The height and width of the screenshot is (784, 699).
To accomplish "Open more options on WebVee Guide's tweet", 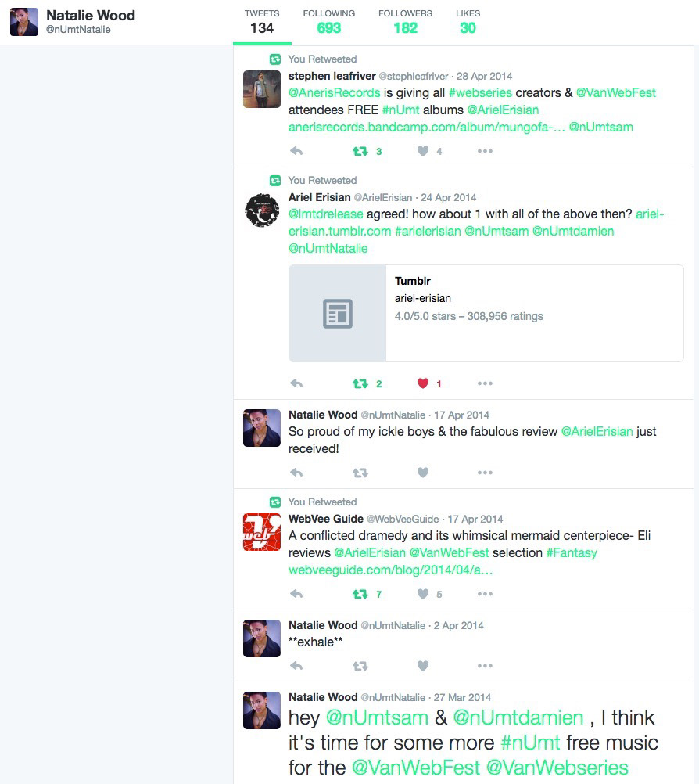I will pos(485,594).
